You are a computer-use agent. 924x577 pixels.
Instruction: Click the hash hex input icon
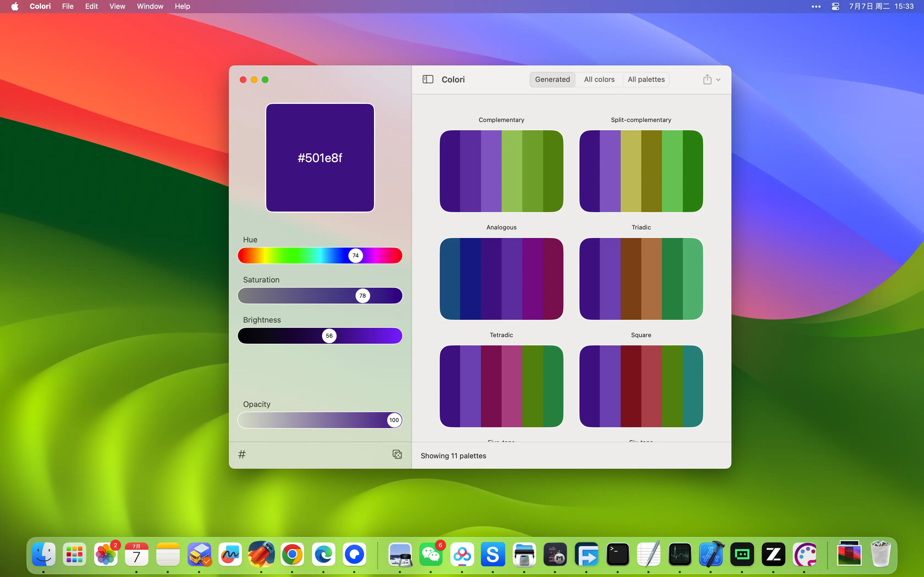click(x=242, y=454)
